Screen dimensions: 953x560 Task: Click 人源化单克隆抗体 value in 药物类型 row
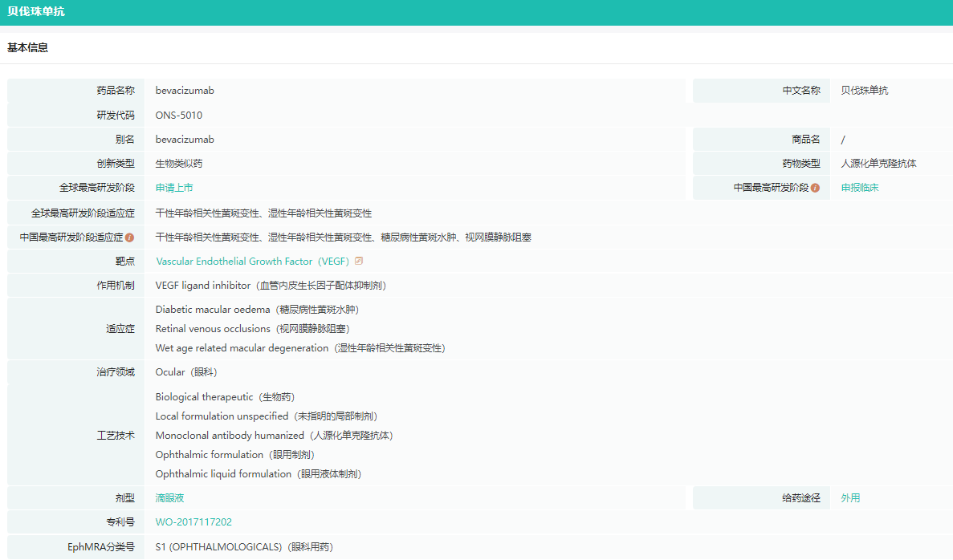(x=878, y=164)
